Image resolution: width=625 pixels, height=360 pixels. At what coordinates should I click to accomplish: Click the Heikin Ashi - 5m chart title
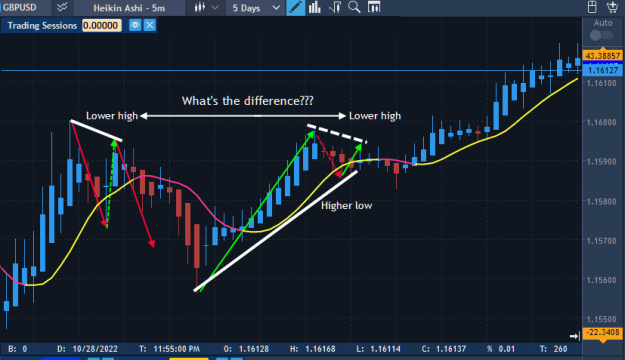[x=129, y=8]
